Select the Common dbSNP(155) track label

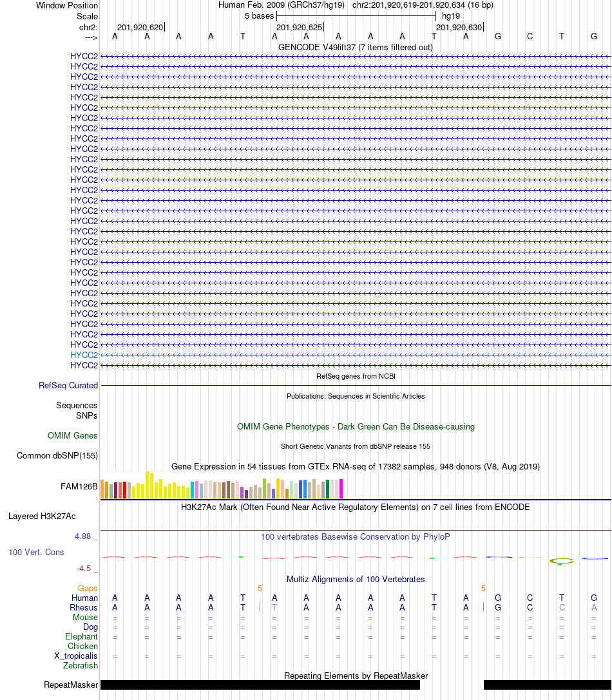tap(57, 456)
